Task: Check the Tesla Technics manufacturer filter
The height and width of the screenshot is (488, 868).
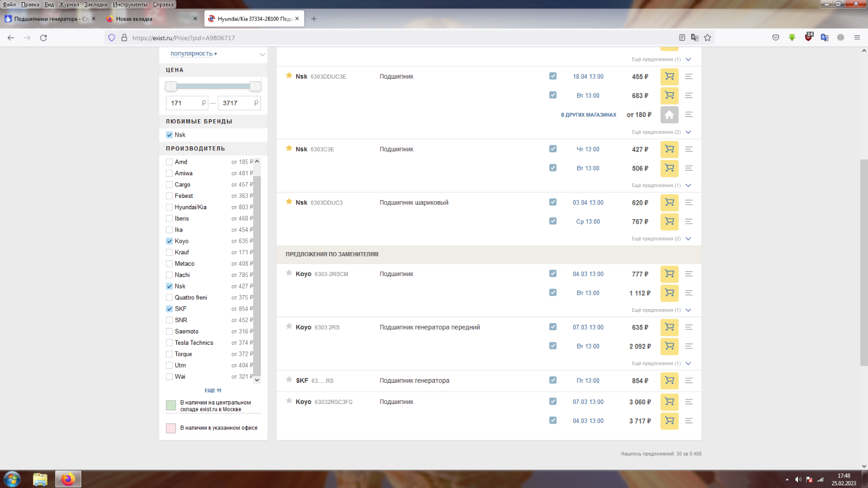Action: click(169, 343)
